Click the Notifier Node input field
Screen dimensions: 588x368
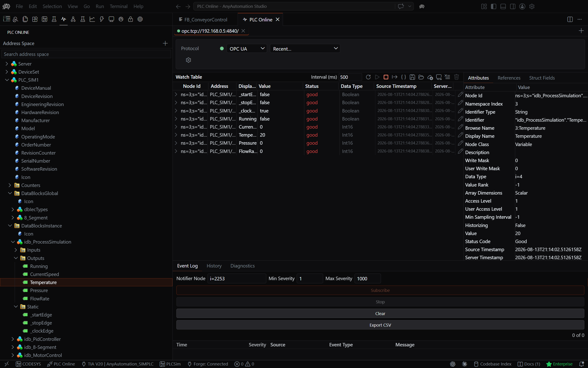(x=237, y=279)
